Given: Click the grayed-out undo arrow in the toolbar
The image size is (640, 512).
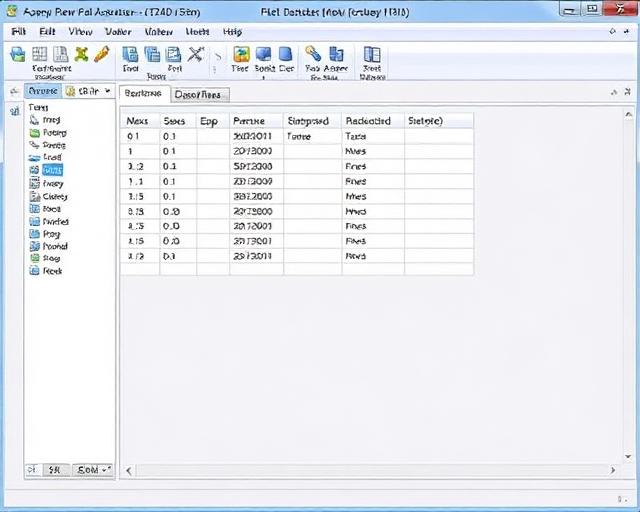Looking at the screenshot, I should click(218, 56).
